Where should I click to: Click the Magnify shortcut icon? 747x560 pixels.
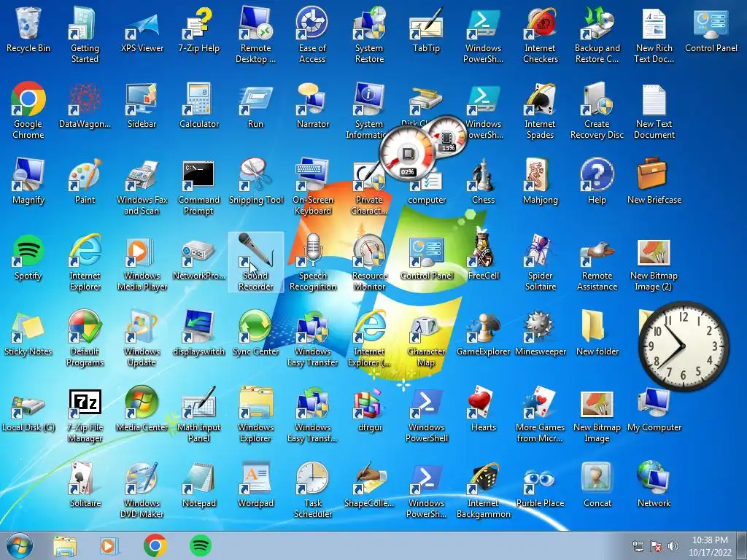[28, 175]
